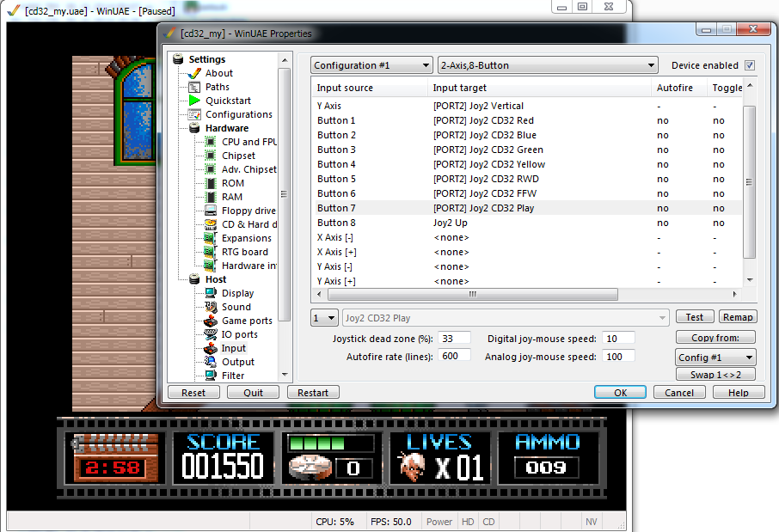Click the Swap 1<>2 button
The width and height of the screenshot is (779, 532).
715,374
